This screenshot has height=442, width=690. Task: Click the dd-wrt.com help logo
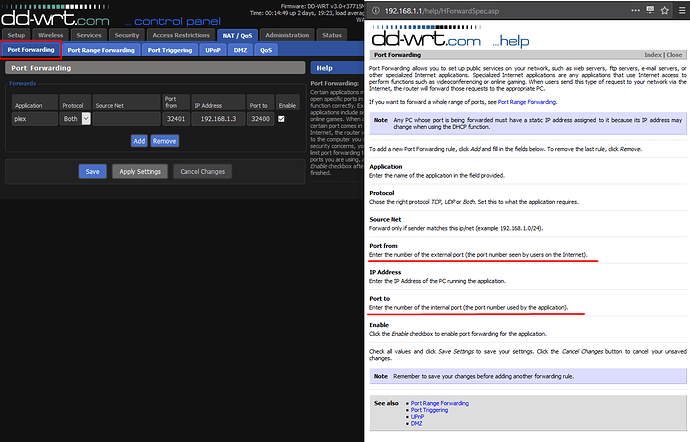click(x=451, y=39)
